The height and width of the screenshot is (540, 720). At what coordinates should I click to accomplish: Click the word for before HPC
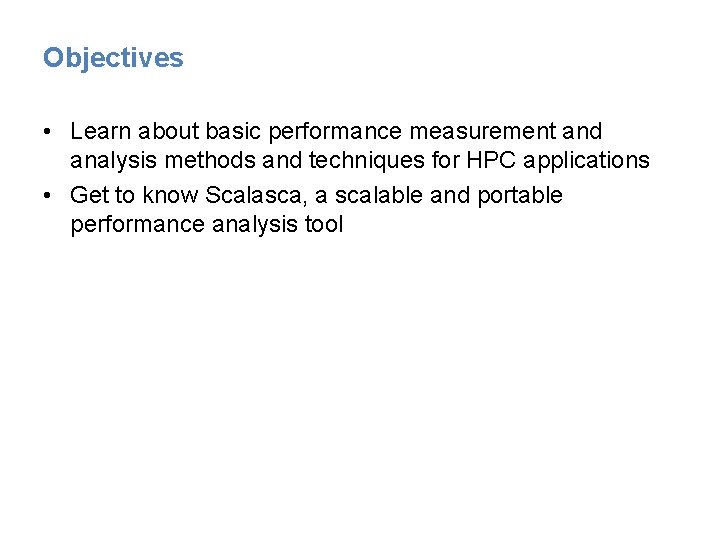pos(445,160)
